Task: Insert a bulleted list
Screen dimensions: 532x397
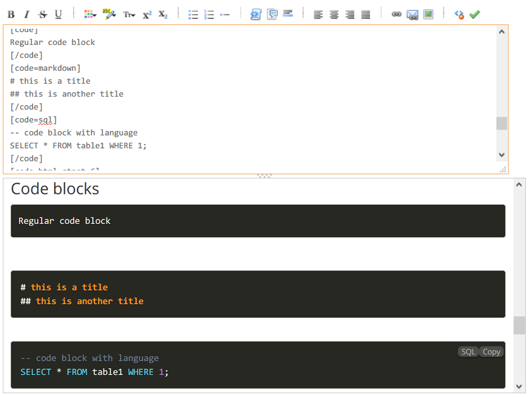Action: pyautogui.click(x=193, y=15)
